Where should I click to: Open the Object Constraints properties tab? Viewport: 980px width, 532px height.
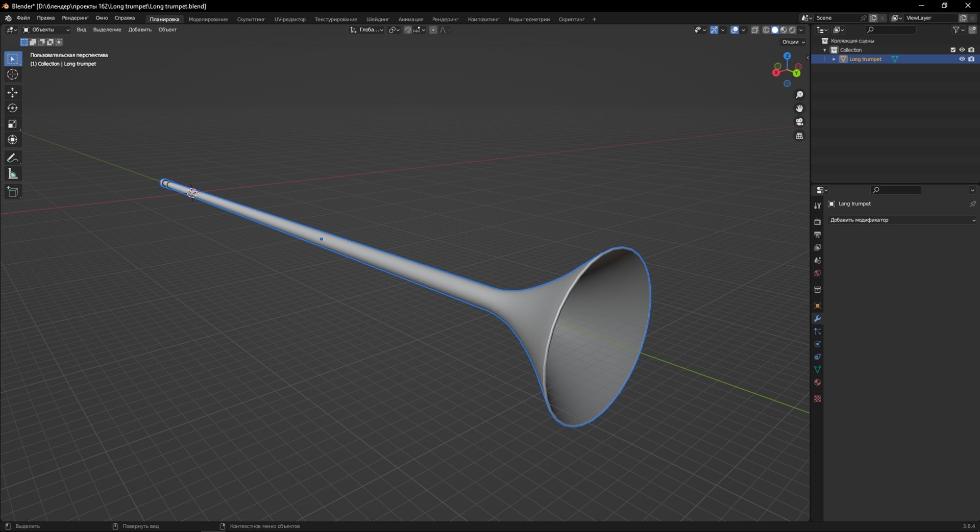tap(817, 357)
